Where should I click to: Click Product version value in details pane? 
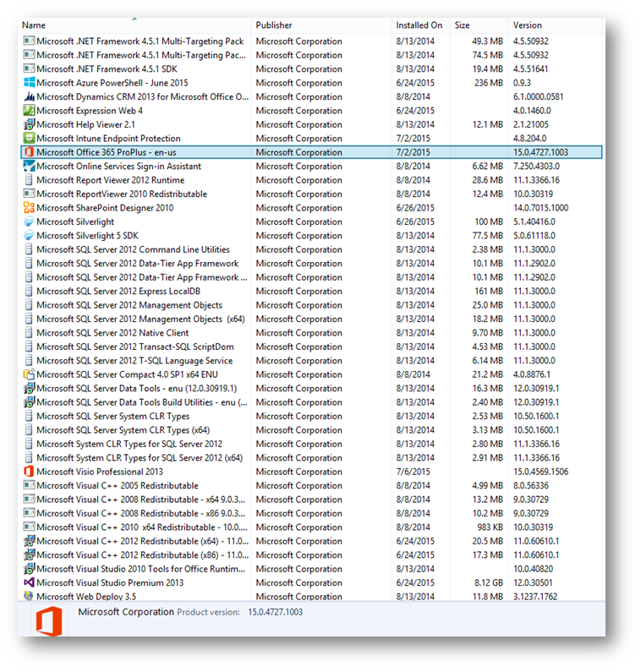[276, 612]
